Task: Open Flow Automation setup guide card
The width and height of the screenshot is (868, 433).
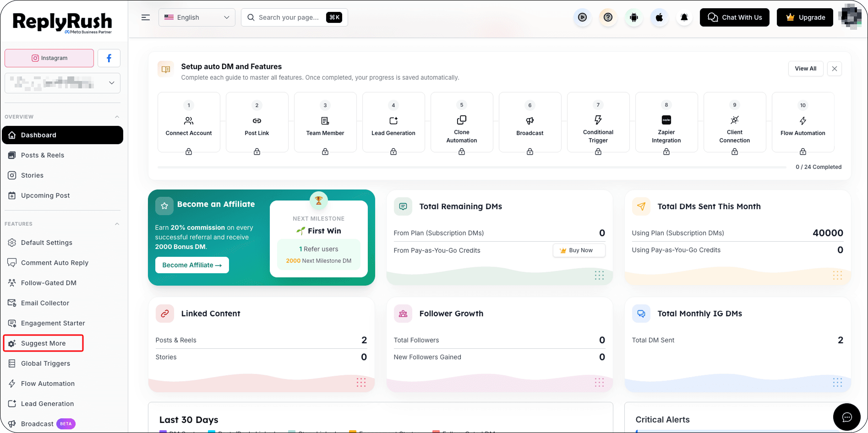Action: pos(803,122)
